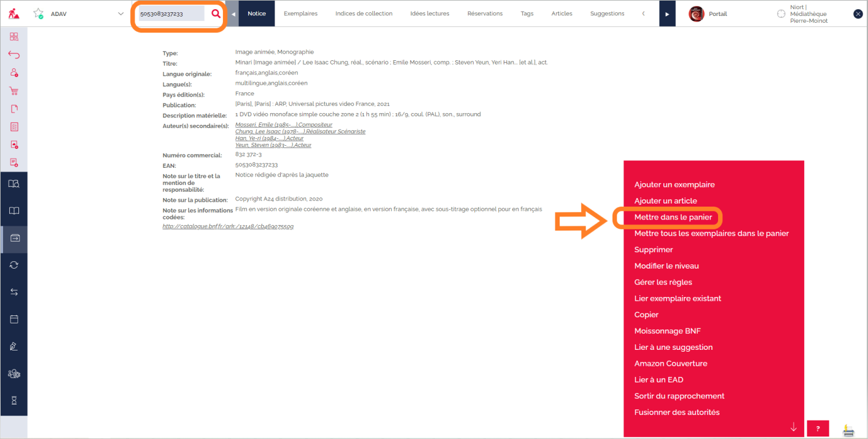This screenshot has height=439, width=868.
Task: Select Mettre dans le panier
Action: (673, 217)
